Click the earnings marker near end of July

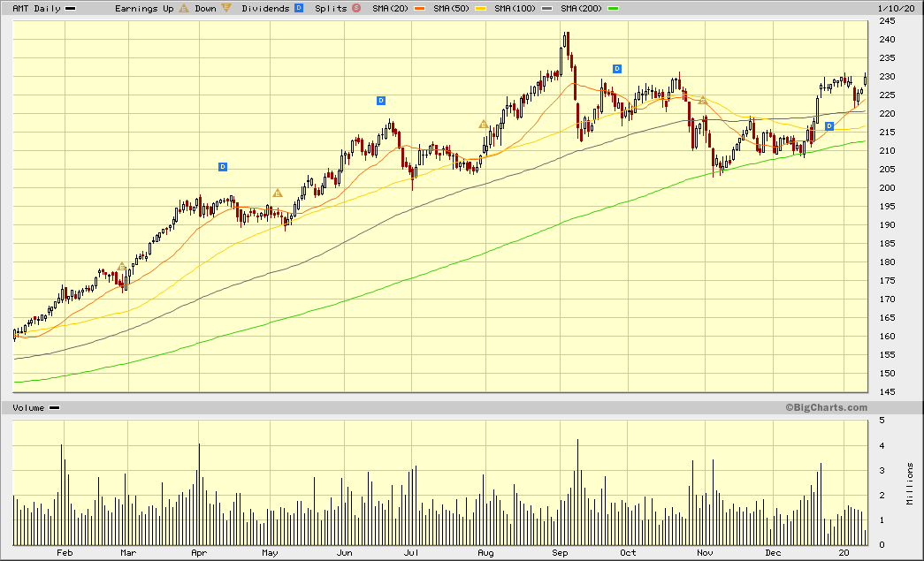pos(483,125)
